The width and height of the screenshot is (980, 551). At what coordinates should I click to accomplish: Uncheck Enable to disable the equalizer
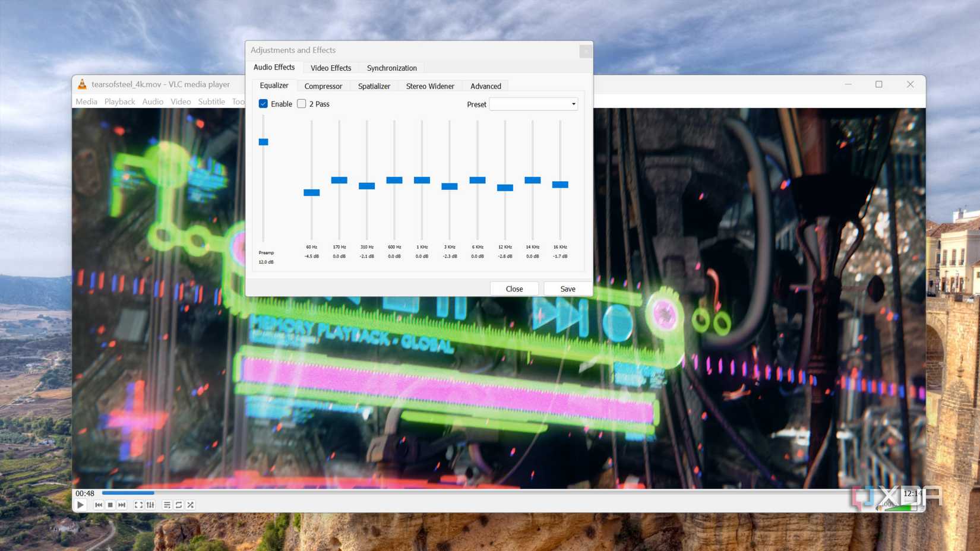(x=263, y=103)
